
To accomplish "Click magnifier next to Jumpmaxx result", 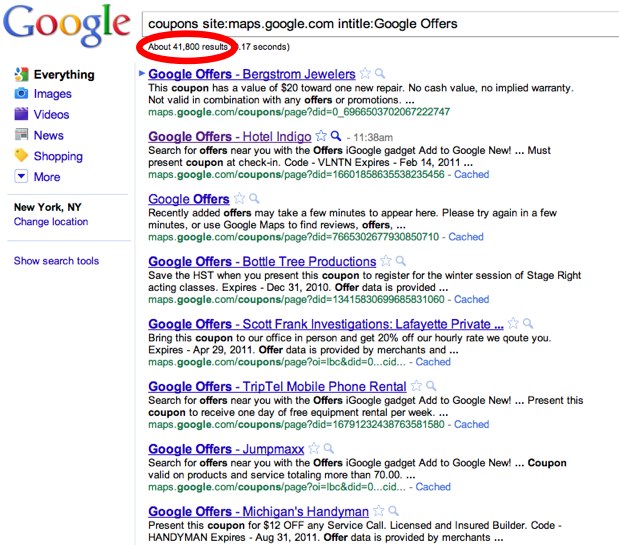I will coord(328,448).
